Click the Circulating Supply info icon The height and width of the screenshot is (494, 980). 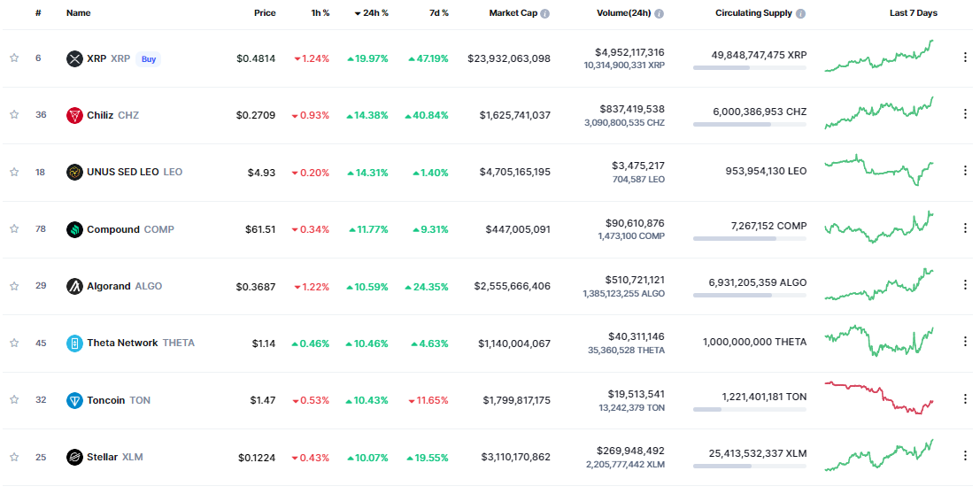800,13
